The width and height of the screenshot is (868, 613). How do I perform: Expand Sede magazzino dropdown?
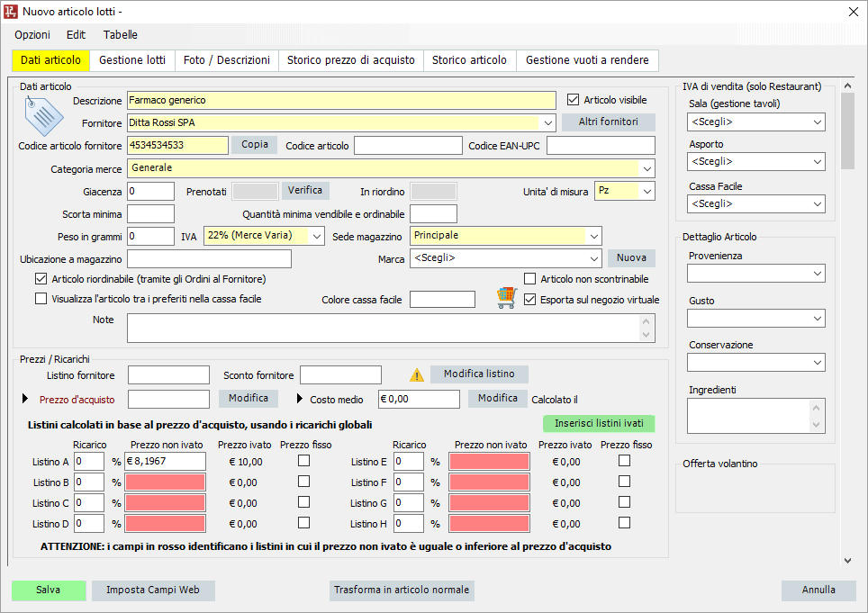coord(594,236)
